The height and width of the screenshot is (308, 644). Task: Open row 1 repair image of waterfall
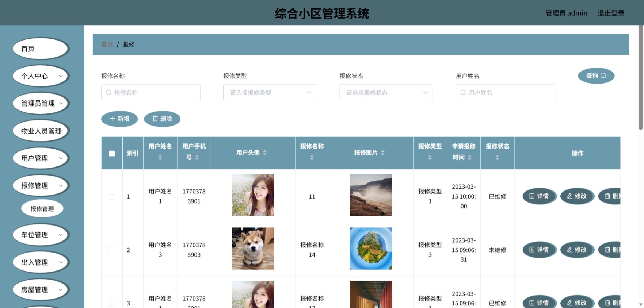click(x=371, y=195)
